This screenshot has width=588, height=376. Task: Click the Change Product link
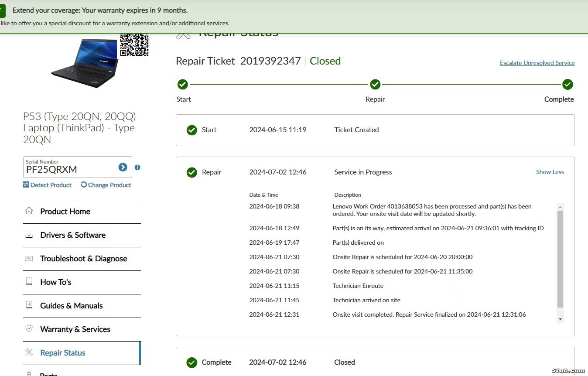tap(106, 185)
